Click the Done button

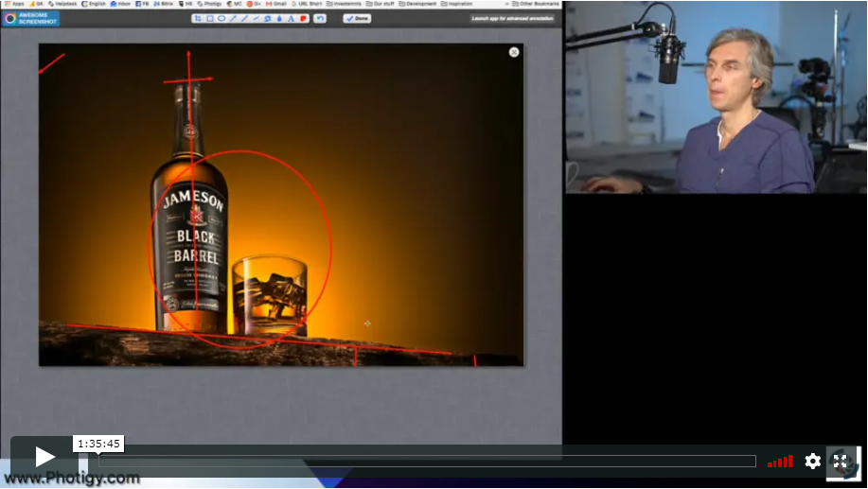coord(357,18)
